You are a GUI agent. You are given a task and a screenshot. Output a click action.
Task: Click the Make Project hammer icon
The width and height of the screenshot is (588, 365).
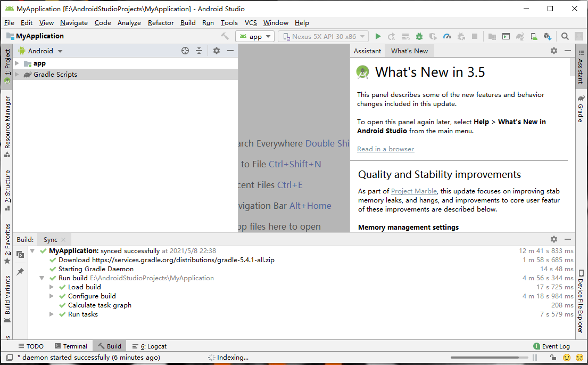pos(225,36)
